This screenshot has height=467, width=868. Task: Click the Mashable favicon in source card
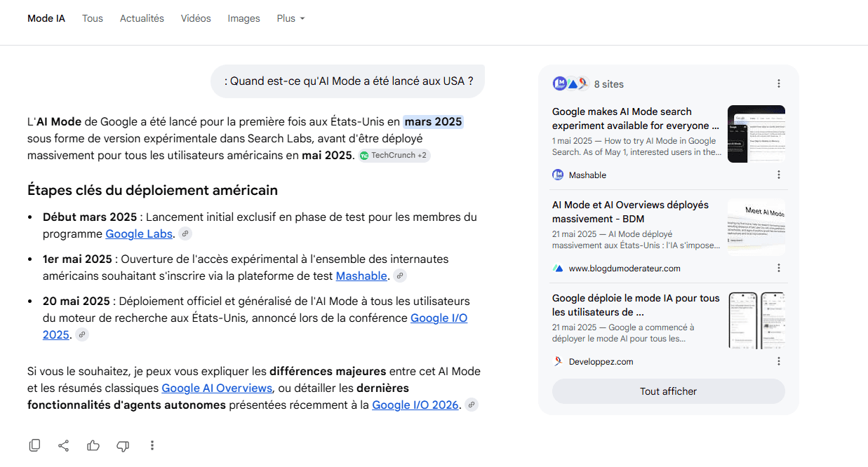pyautogui.click(x=558, y=175)
